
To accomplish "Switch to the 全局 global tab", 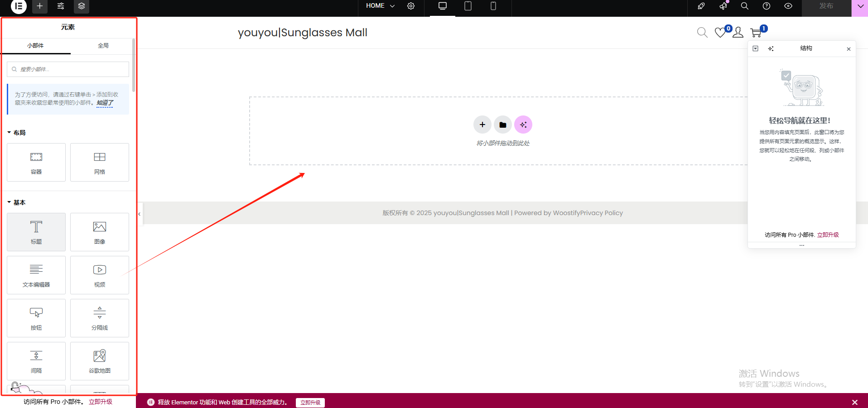I will (x=103, y=46).
